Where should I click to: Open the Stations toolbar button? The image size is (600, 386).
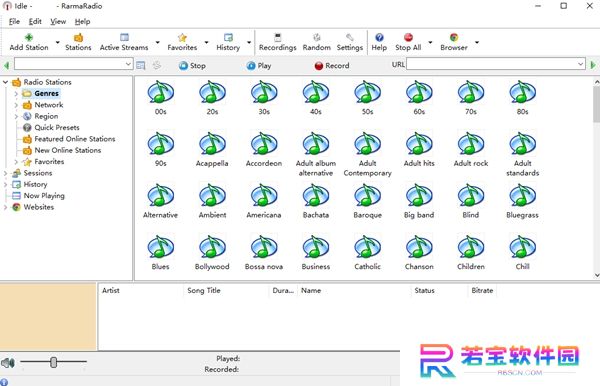78,42
